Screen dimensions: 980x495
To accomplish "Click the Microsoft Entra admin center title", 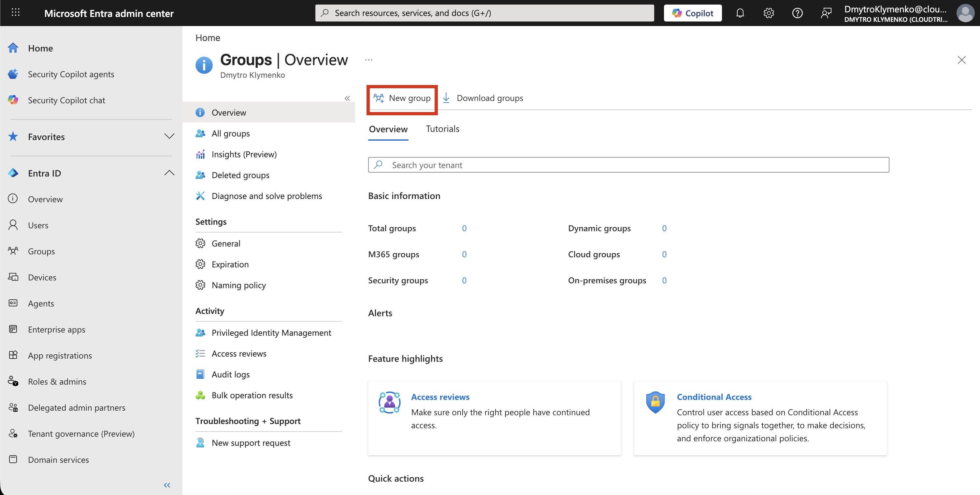I will (109, 13).
